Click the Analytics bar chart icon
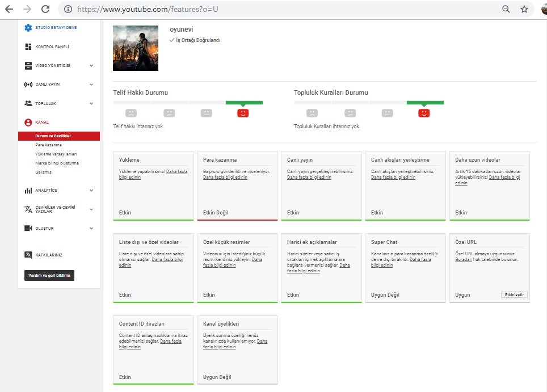The width and height of the screenshot is (547, 392). coord(28,191)
